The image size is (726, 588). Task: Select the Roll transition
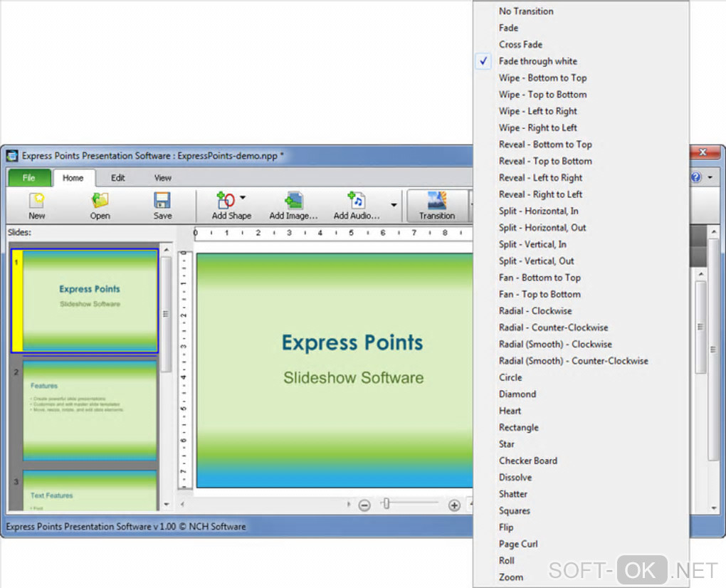581,561
